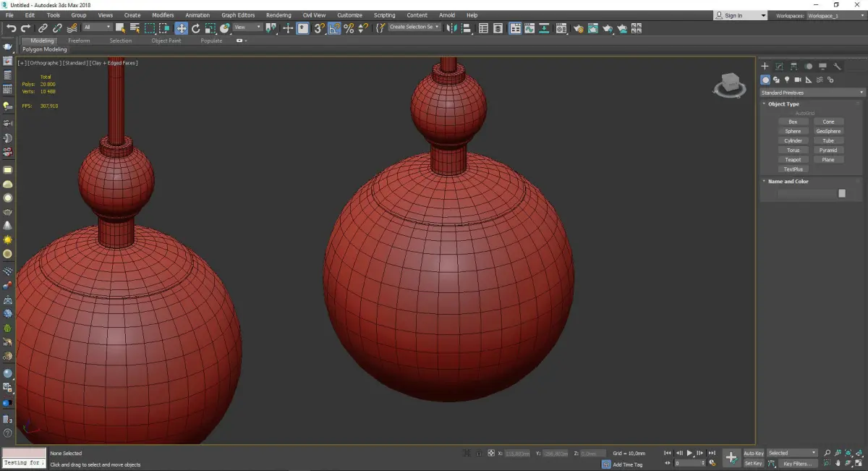Viewport: 868px width, 471px height.
Task: Open the Selected key mode dropdown
Action: [x=792, y=453]
